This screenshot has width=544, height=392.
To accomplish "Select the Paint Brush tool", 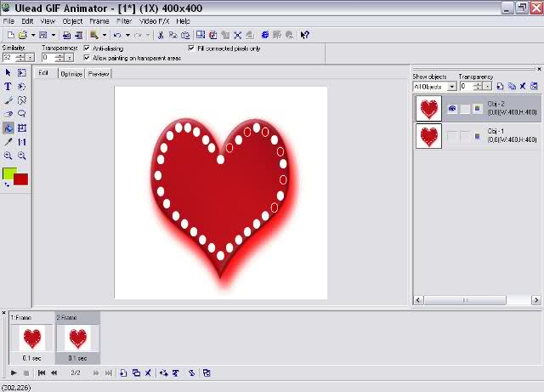I will [x=8, y=100].
